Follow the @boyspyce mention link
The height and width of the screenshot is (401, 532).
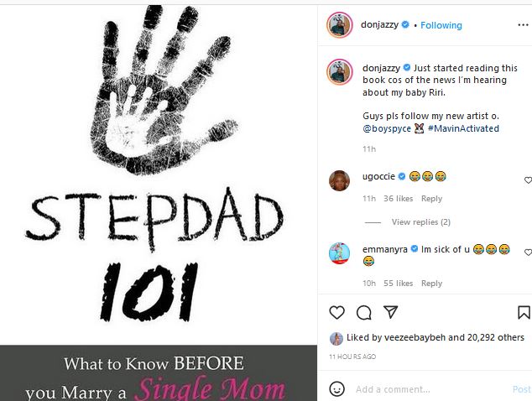click(x=387, y=128)
